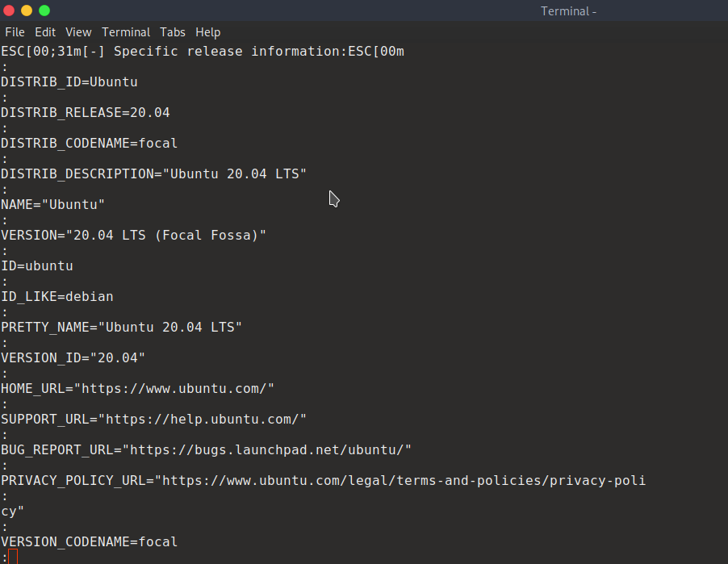Click the 'Specific release information' header line

pyautogui.click(x=202, y=52)
